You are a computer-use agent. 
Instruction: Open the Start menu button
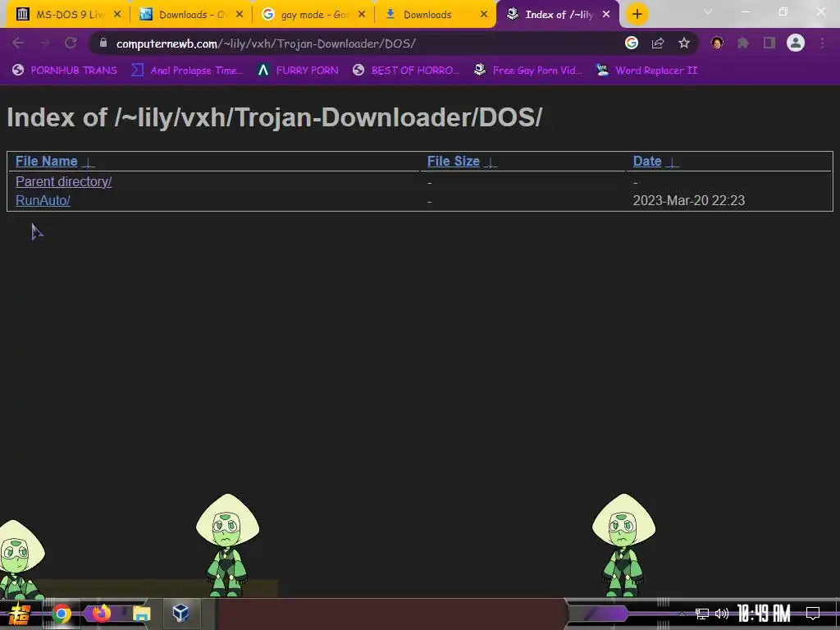click(x=20, y=614)
